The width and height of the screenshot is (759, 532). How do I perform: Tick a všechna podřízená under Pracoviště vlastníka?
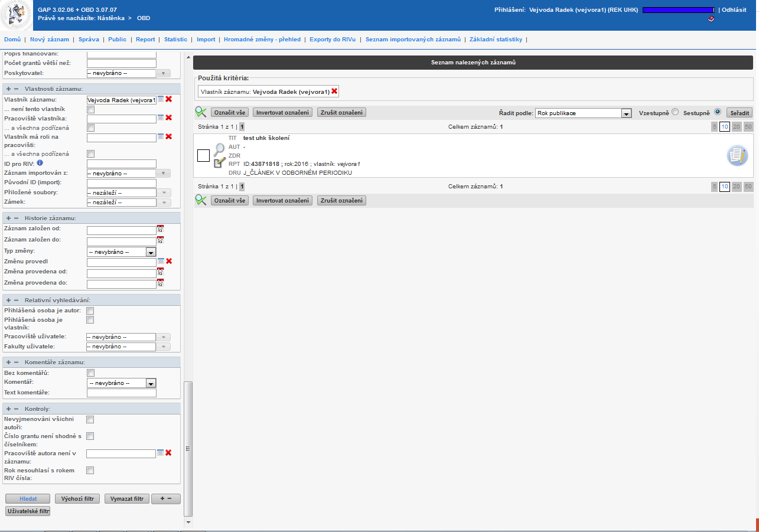point(90,128)
